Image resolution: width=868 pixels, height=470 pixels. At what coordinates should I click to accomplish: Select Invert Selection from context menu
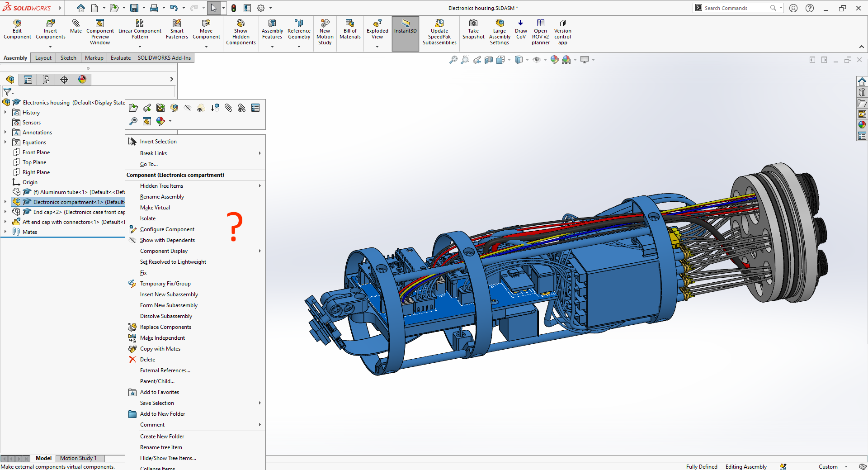click(x=195, y=142)
